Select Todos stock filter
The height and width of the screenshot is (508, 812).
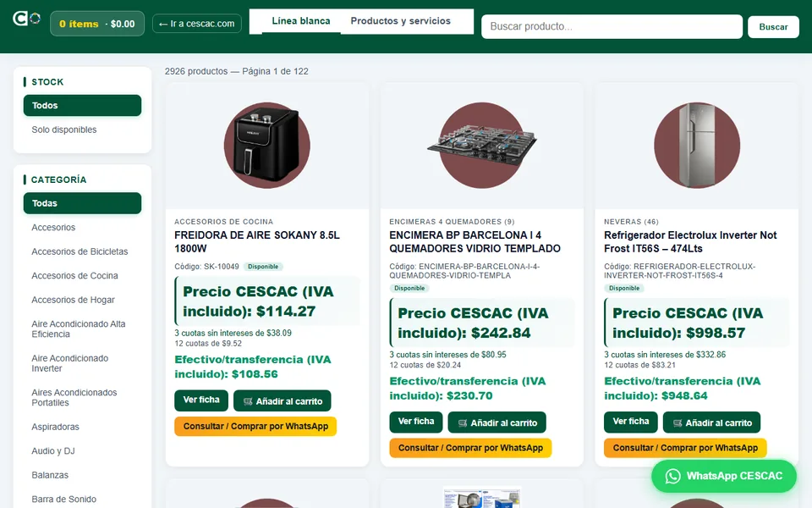click(x=82, y=105)
